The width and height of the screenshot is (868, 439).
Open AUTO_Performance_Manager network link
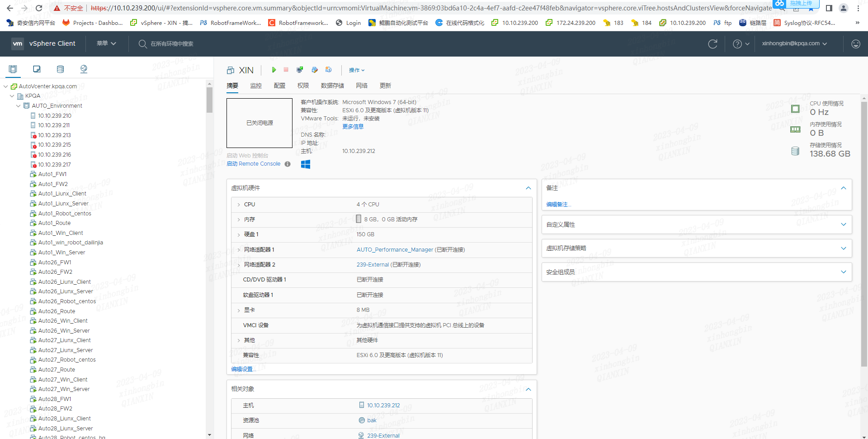click(395, 250)
